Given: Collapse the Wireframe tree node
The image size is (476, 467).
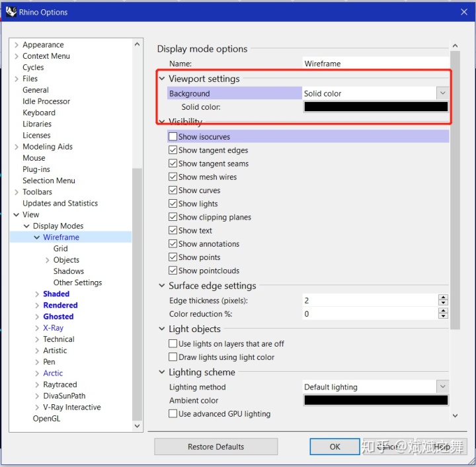Looking at the screenshot, I should pyautogui.click(x=37, y=237).
